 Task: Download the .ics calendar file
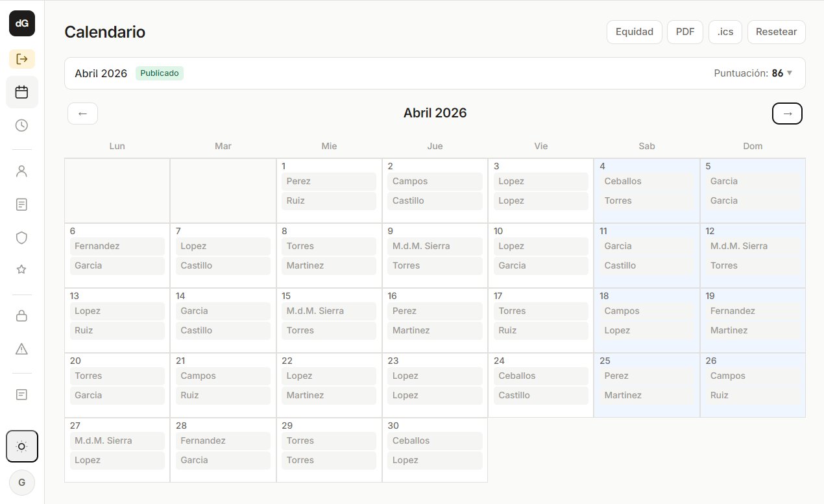(x=725, y=32)
